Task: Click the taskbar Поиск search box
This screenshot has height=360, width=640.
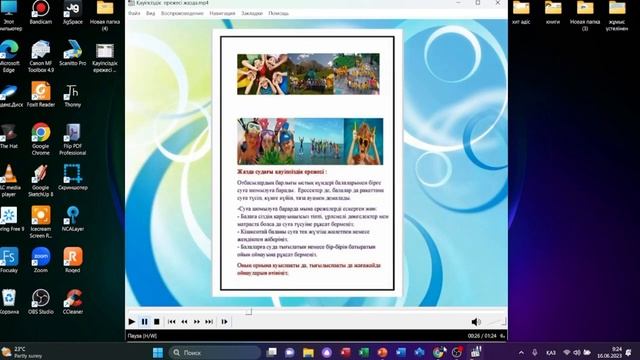Action: [x=216, y=352]
